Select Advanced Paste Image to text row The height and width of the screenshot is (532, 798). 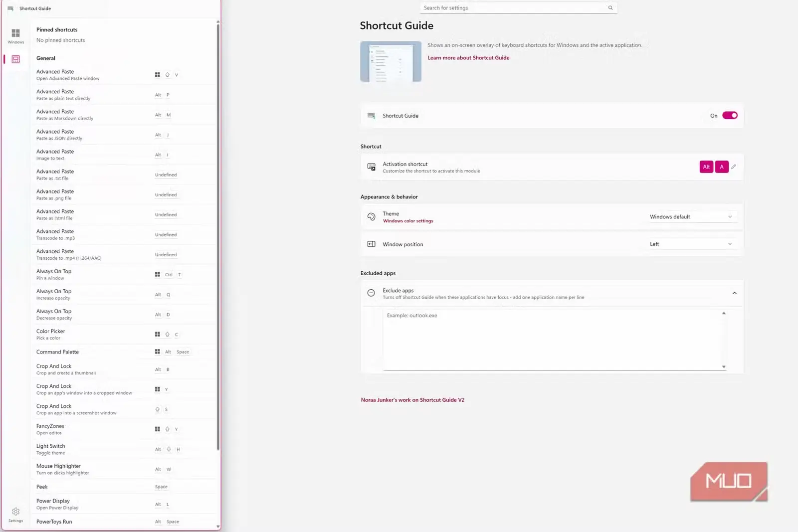[123, 155]
